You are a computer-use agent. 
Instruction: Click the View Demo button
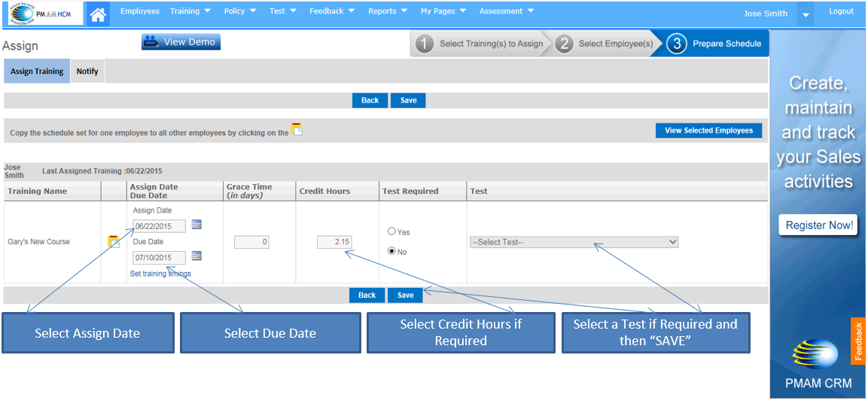(181, 42)
